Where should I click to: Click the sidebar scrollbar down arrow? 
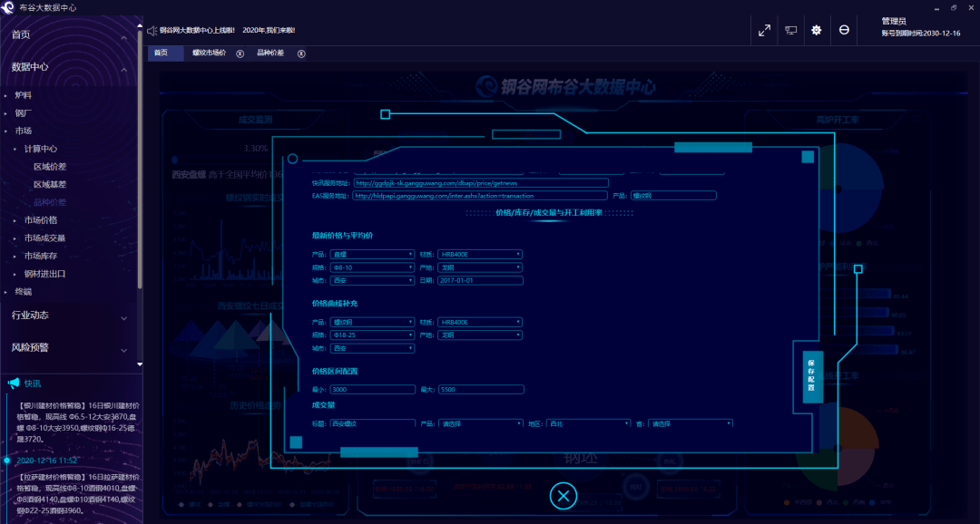tap(140, 364)
